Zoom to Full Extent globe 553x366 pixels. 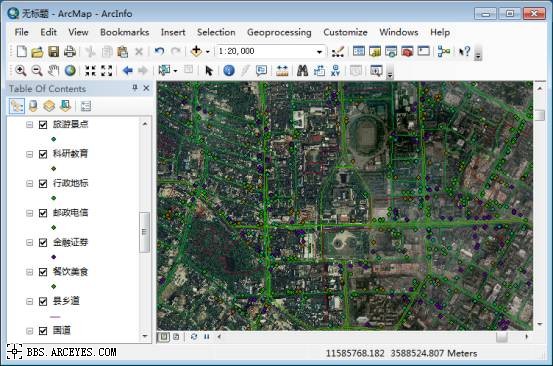coord(70,71)
